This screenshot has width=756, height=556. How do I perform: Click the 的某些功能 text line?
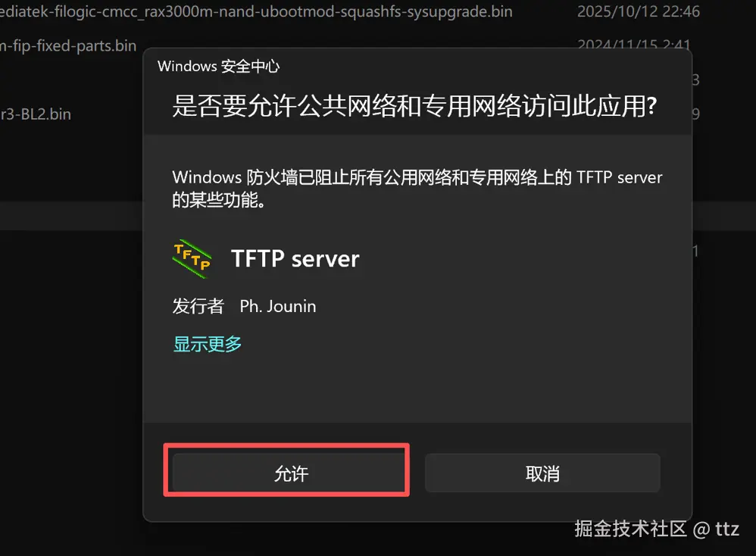pyautogui.click(x=219, y=200)
